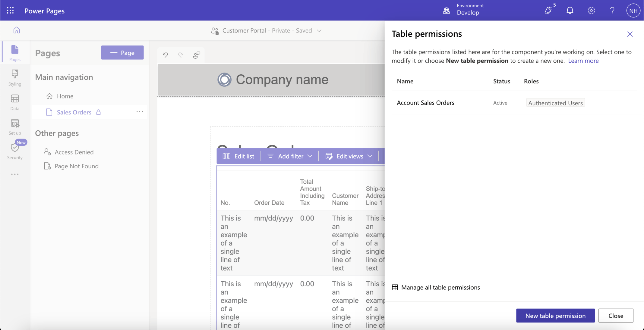
Task: Open the app launcher waffle icon
Action: click(x=10, y=11)
